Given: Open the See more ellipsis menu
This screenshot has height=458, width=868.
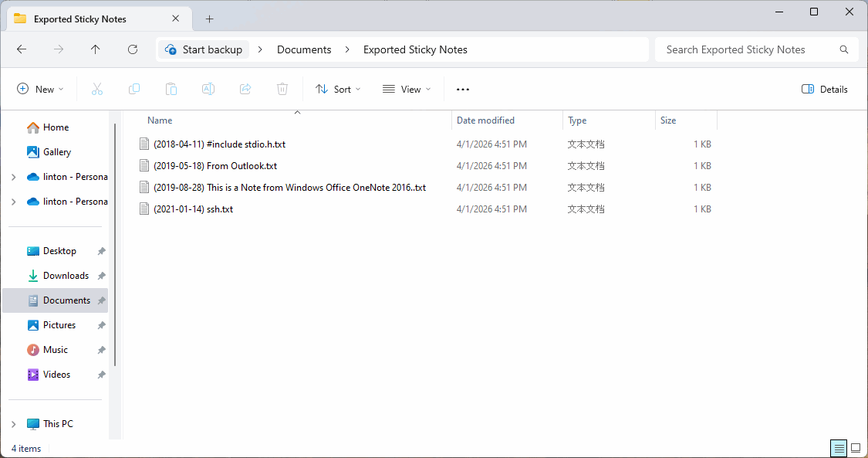Looking at the screenshot, I should click(463, 90).
